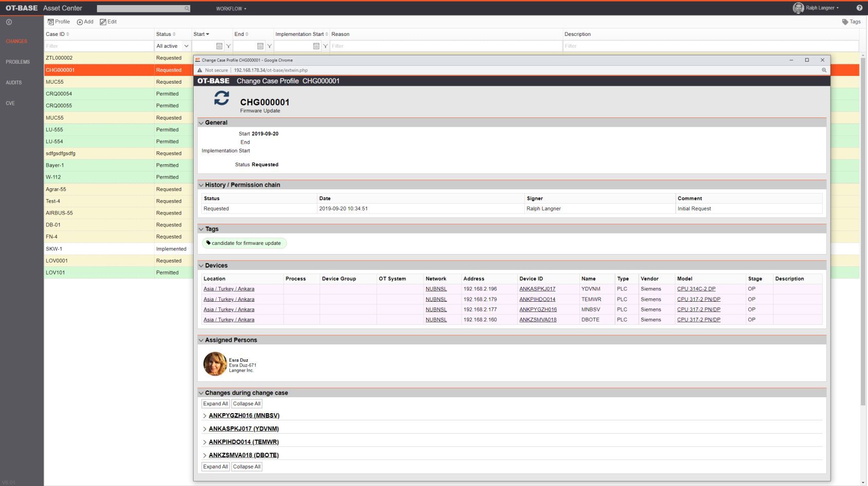Click the top Expand All button
The height and width of the screenshot is (486, 868).
[x=215, y=404]
